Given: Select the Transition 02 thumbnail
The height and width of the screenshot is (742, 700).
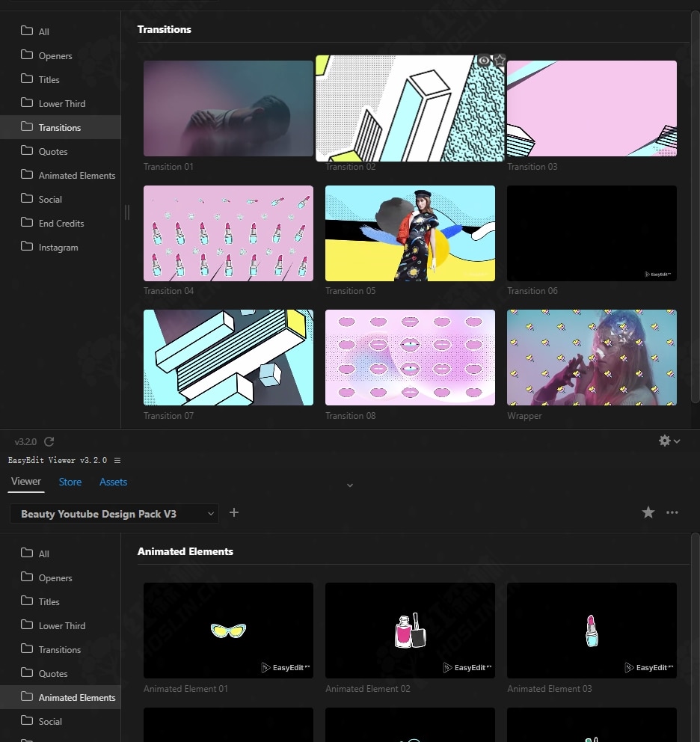Looking at the screenshot, I should pyautogui.click(x=410, y=108).
